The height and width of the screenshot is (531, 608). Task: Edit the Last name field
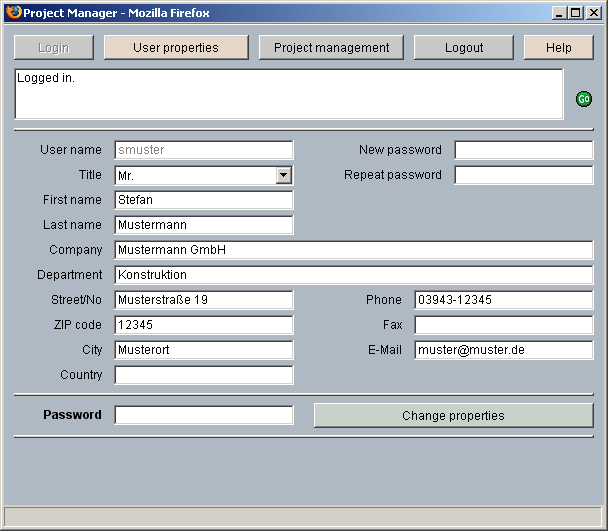click(204, 225)
